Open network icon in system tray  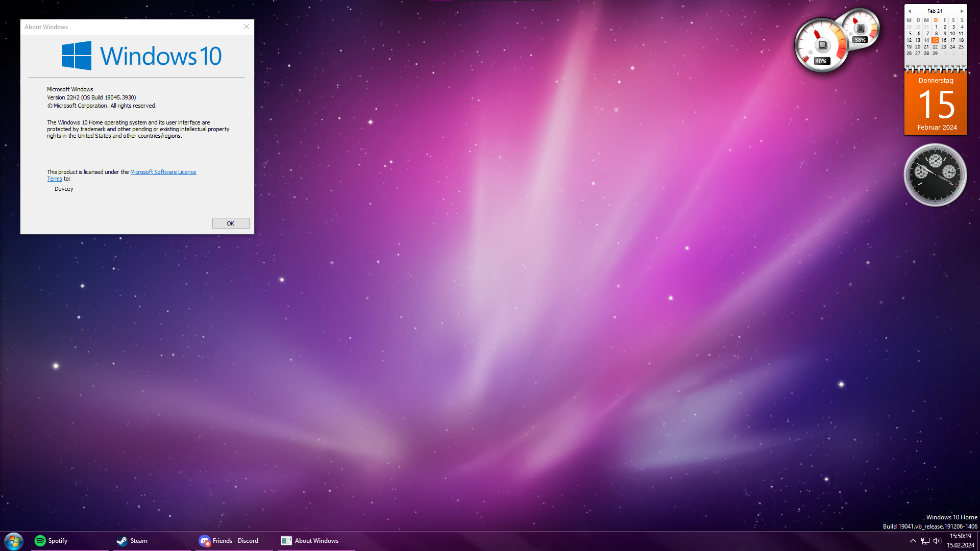point(925,541)
